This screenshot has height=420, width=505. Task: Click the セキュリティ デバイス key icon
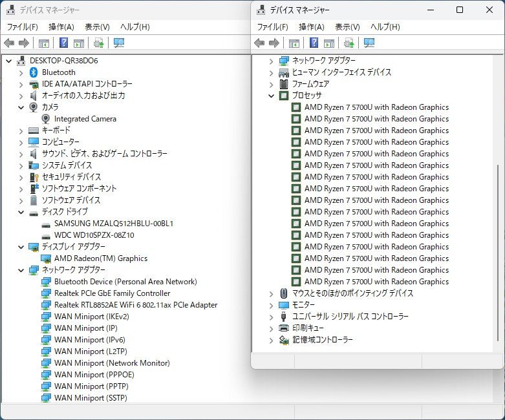pyautogui.click(x=34, y=177)
